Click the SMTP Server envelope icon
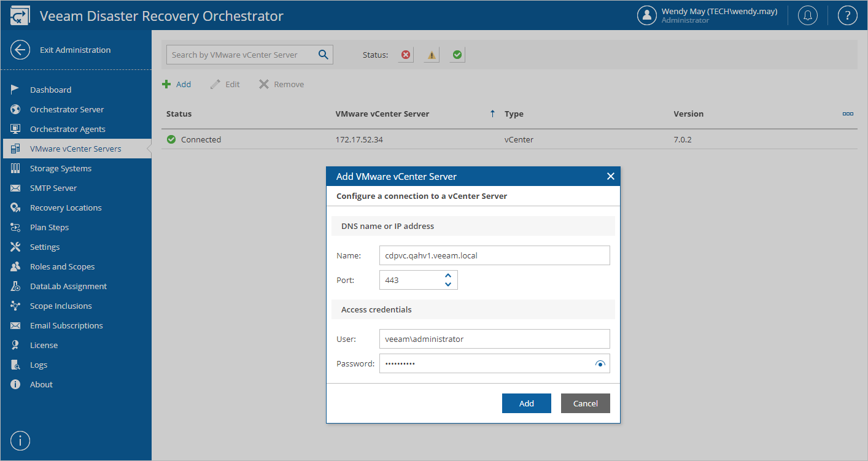 [x=16, y=188]
